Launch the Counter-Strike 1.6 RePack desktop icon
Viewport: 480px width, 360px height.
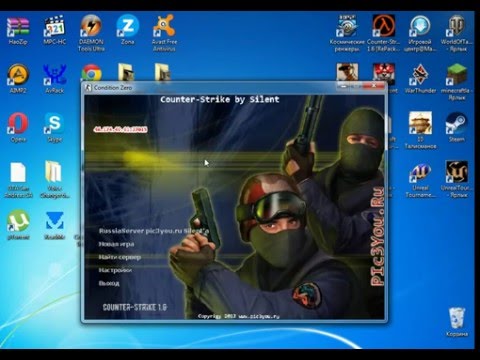tap(384, 33)
